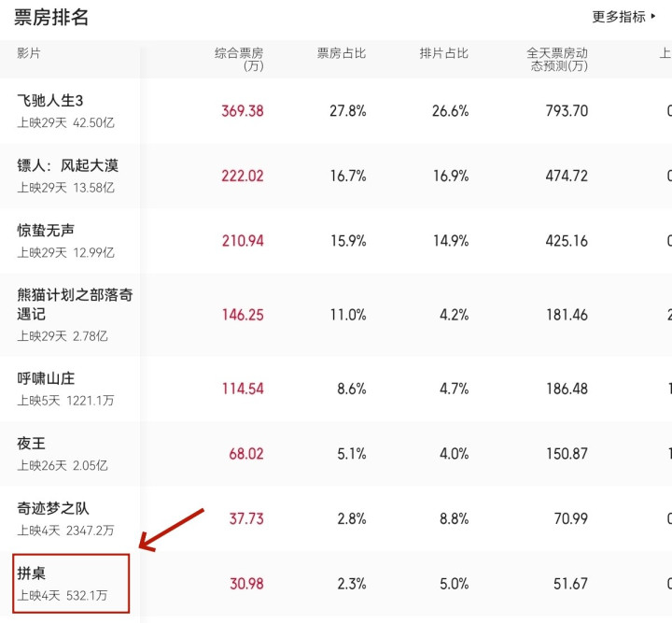Select box office value 68.02
Image resolution: width=672 pixels, height=623 pixels.
pyautogui.click(x=246, y=454)
